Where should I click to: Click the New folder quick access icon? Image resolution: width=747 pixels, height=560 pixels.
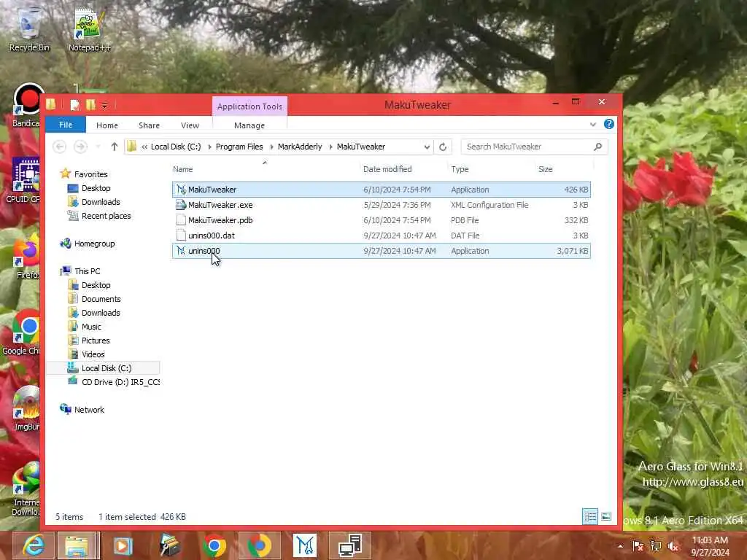coord(90,104)
